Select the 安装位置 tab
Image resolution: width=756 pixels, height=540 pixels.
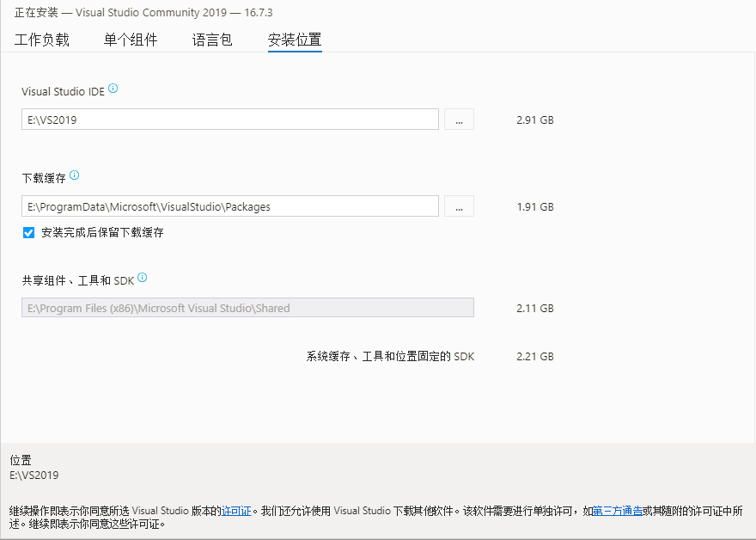click(x=295, y=40)
